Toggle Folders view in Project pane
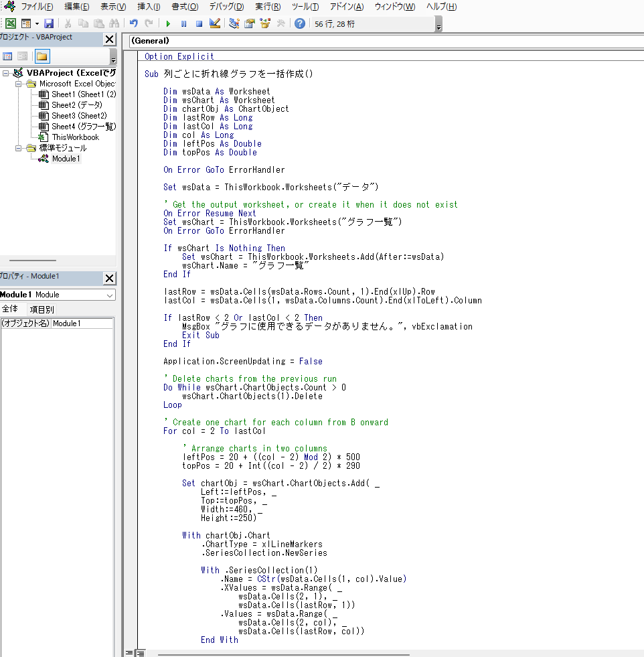The image size is (644, 657). pos(42,56)
